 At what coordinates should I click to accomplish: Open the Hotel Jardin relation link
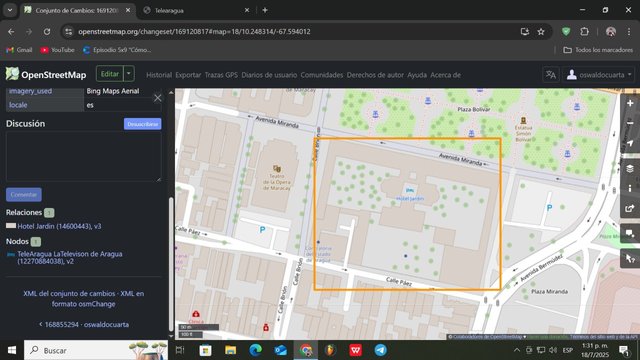pos(59,226)
